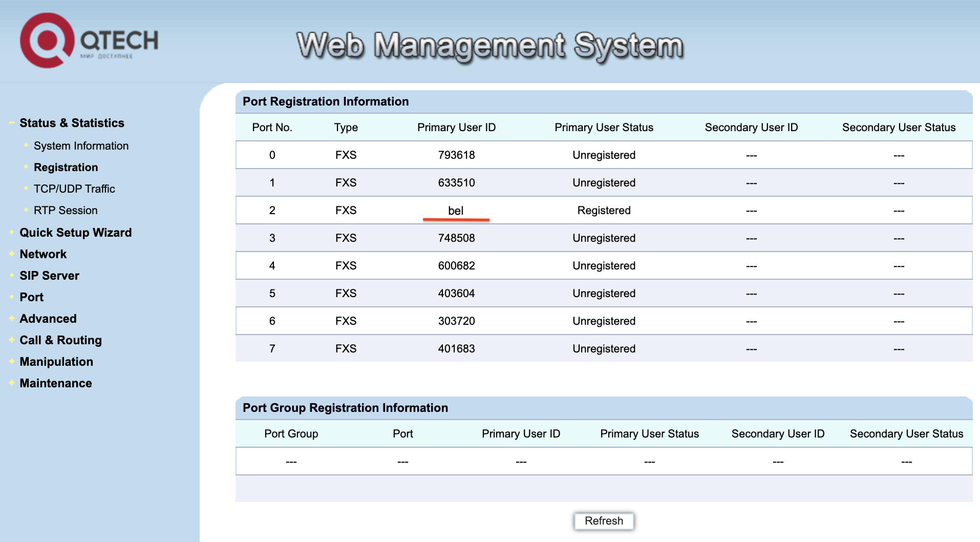Expand the SIP Server menu
Image resolution: width=980 pixels, height=542 pixels.
49,276
